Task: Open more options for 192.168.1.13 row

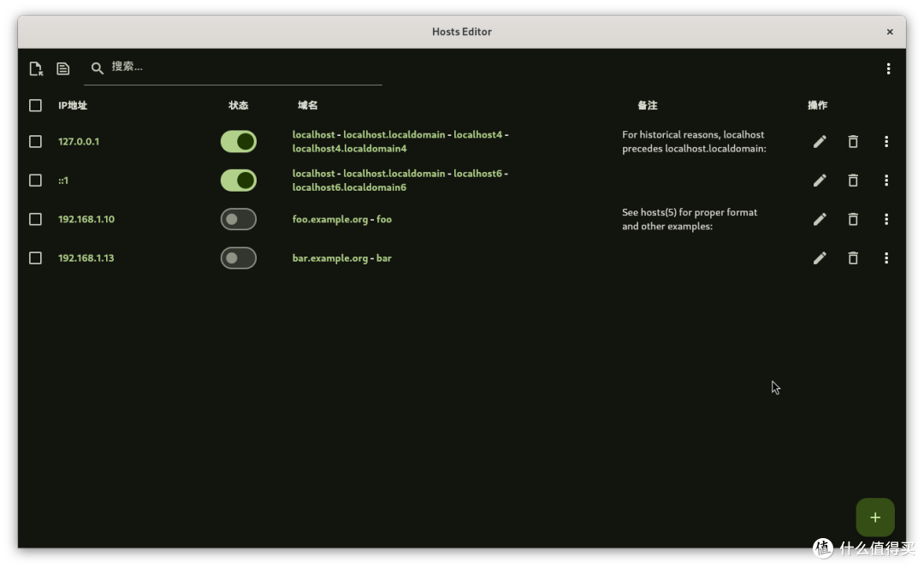Action: [886, 258]
